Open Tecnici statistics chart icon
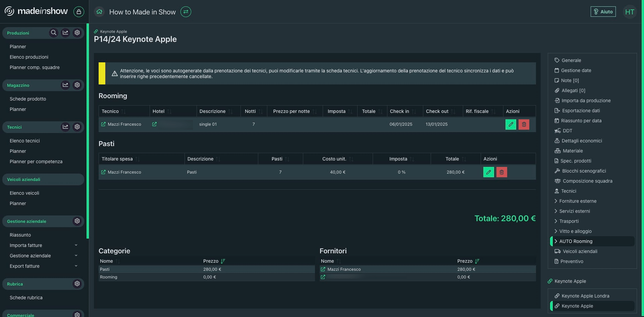Image resolution: width=644 pixels, height=317 pixels. pos(65,127)
